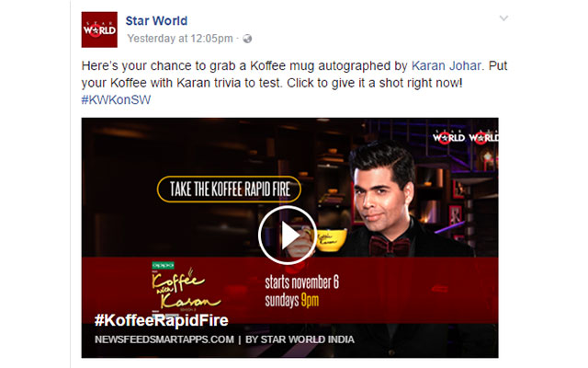Expand the post options chevron
The height and width of the screenshot is (368, 588).
point(503,18)
